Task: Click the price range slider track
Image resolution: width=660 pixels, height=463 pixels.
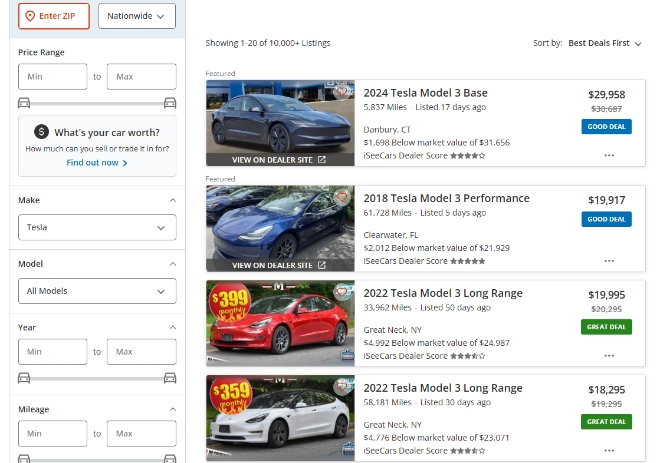Action: pyautogui.click(x=97, y=102)
